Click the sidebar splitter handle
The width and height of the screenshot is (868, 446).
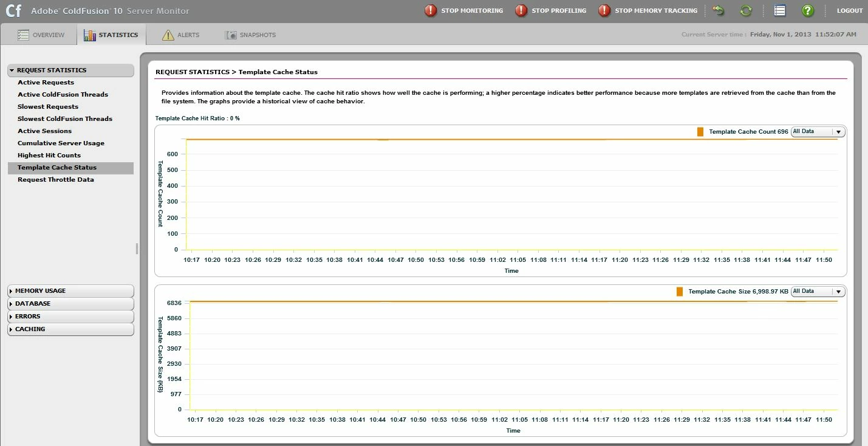pyautogui.click(x=137, y=249)
